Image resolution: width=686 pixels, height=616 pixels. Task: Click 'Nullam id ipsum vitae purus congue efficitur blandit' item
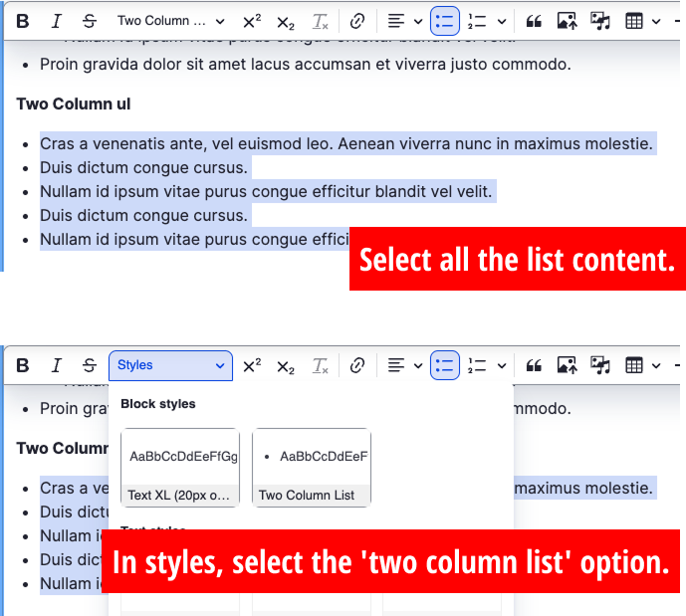[266, 191]
